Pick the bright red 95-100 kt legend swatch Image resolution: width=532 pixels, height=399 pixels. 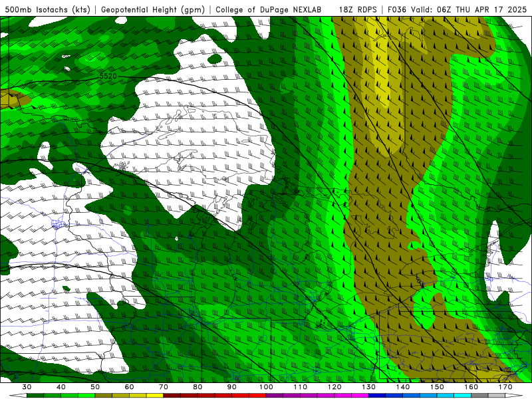[x=257, y=396]
